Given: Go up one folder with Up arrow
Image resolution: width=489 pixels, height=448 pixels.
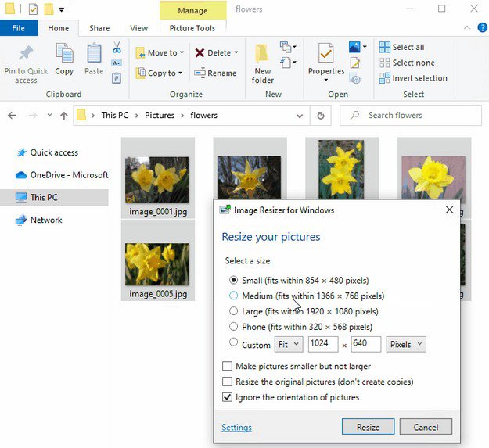Looking at the screenshot, I should [x=63, y=116].
